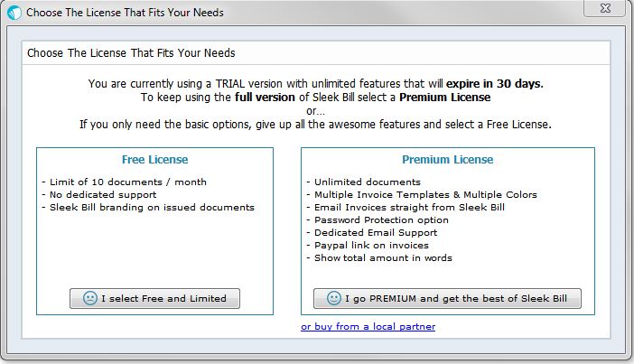Viewport: 634px width, 364px height.
Task: Click the face icon on the Free button
Action: point(90,298)
